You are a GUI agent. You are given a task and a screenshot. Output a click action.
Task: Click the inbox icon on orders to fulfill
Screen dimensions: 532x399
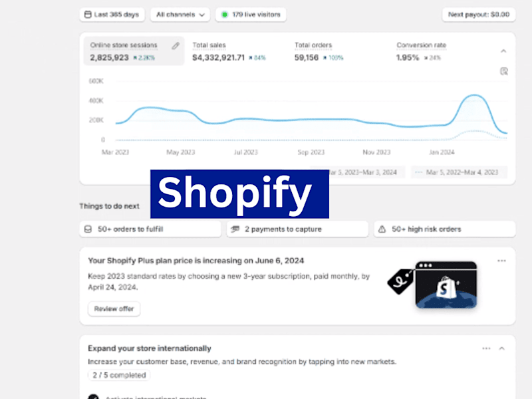88,229
